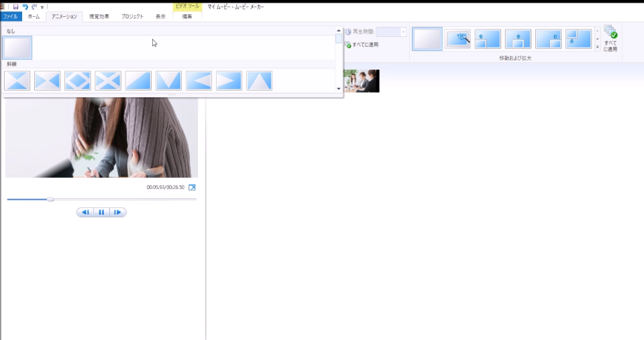Screen dimensions: 644x340
Task: Open the ファイル menu
Action: [x=11, y=17]
